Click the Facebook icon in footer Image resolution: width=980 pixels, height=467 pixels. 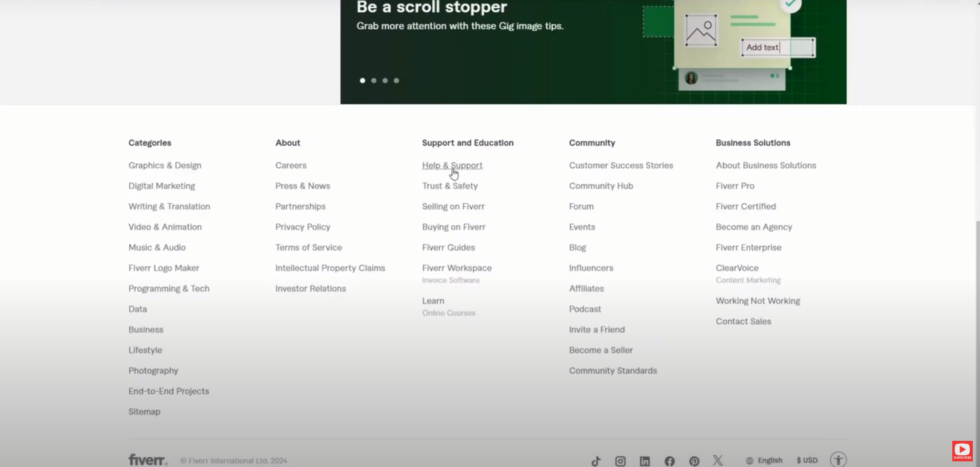(x=669, y=461)
